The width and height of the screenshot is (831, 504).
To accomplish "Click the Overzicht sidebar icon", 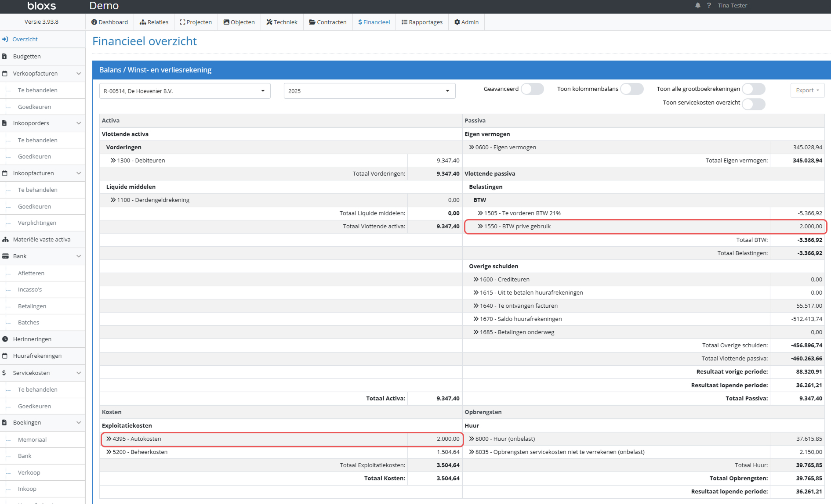I will click(x=5, y=40).
